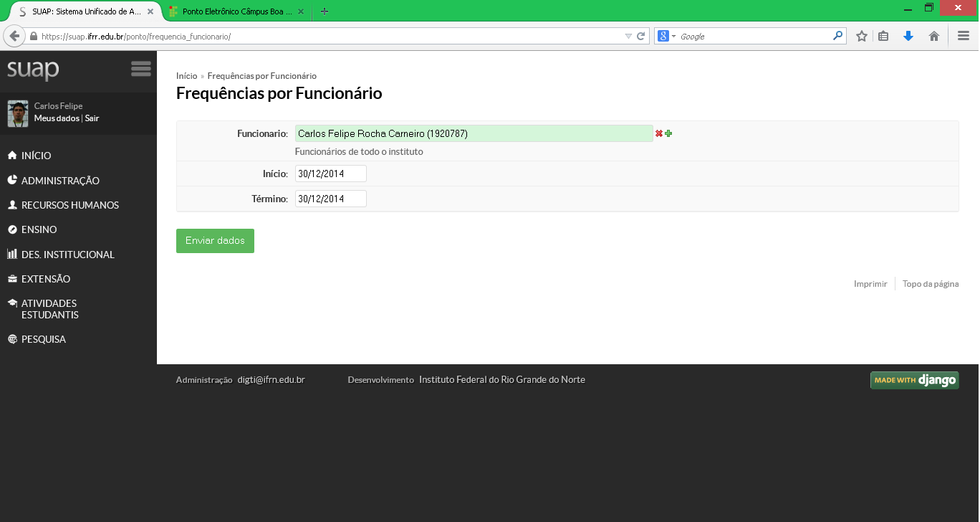Viewport: 980px width, 522px height.
Task: Click the Término date input field
Action: coord(330,199)
